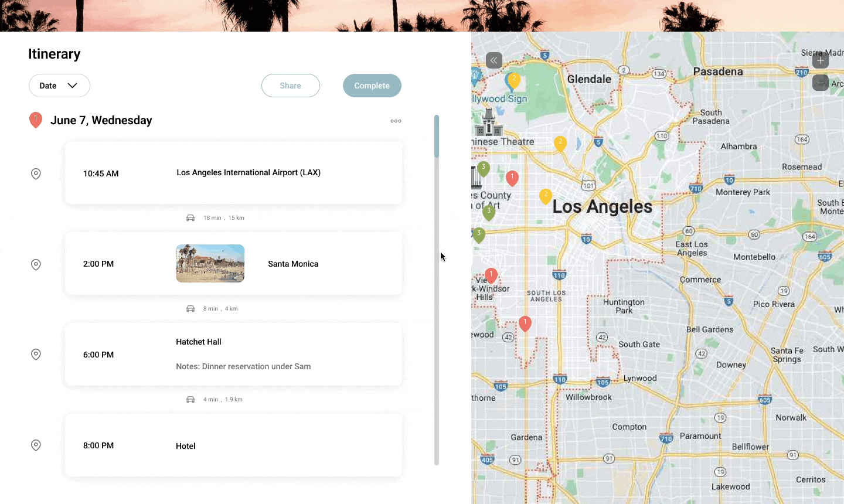Click the zoom in (+) icon on the map
The image size is (844, 504).
[x=820, y=60]
